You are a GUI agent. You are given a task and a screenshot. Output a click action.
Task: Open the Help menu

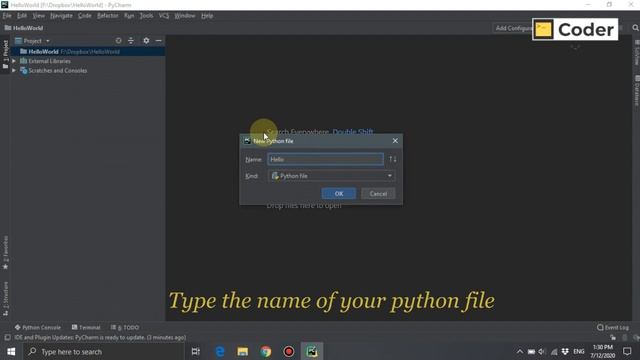pyautogui.click(x=207, y=16)
